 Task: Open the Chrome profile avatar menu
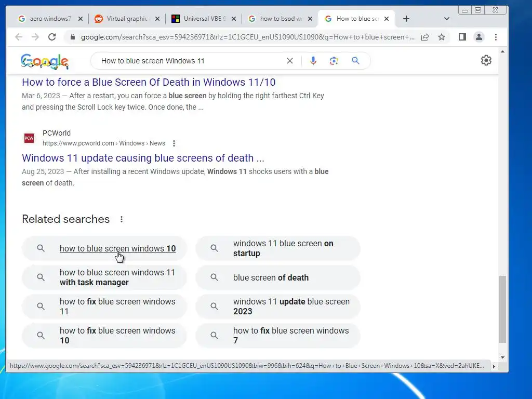[478, 37]
